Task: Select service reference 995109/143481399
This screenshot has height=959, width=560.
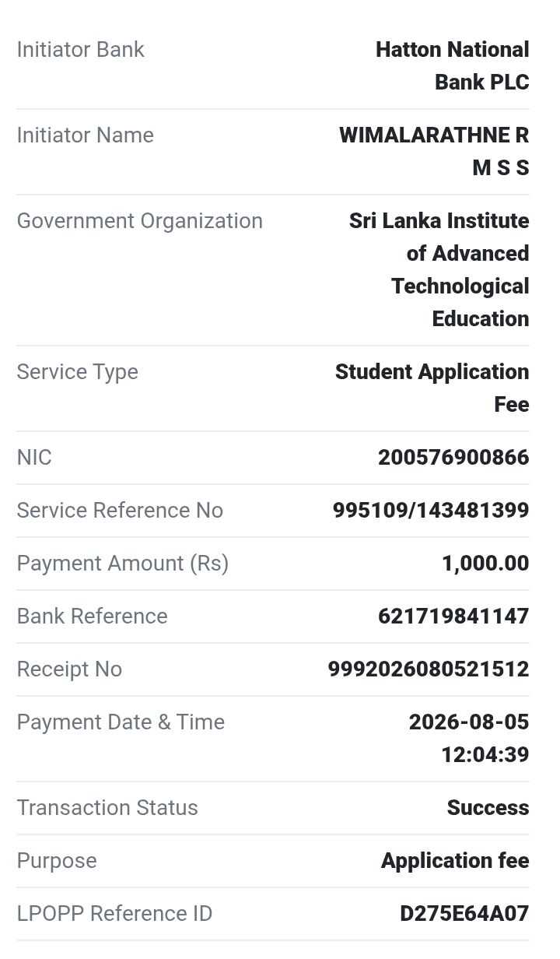Action: [x=431, y=510]
